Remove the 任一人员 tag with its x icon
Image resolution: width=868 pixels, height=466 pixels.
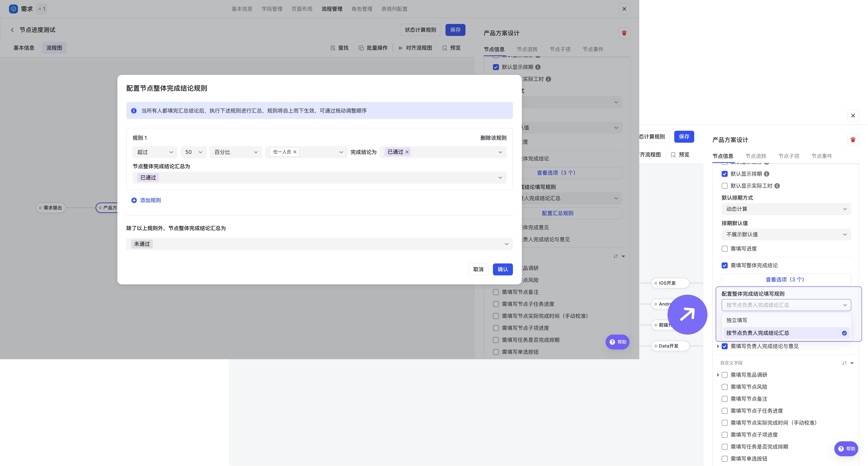point(295,152)
